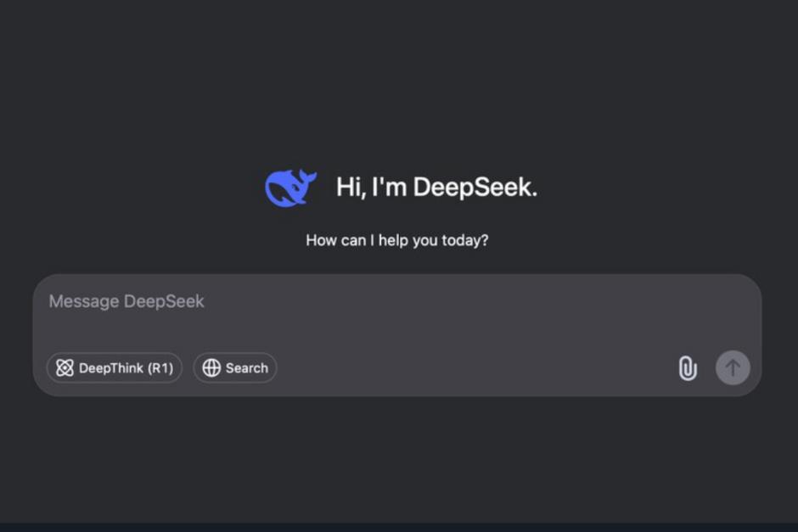Viewport: 798px width, 532px height.
Task: Click blank area right of message placeholder
Action: 475,301
